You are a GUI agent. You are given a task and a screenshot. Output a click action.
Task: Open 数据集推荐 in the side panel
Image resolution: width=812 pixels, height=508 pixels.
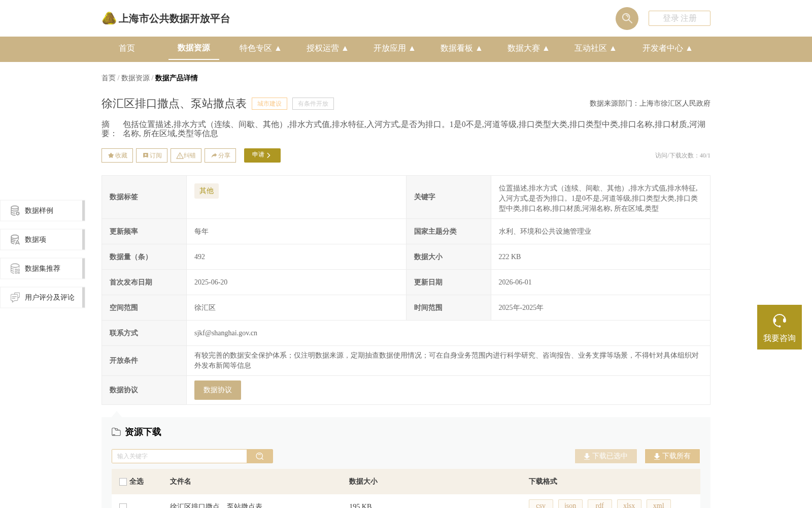click(x=42, y=268)
